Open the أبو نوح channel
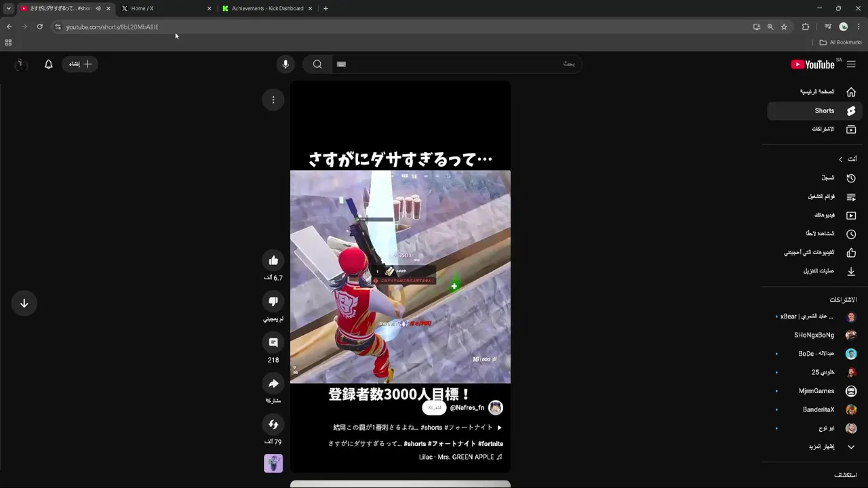 point(814,428)
